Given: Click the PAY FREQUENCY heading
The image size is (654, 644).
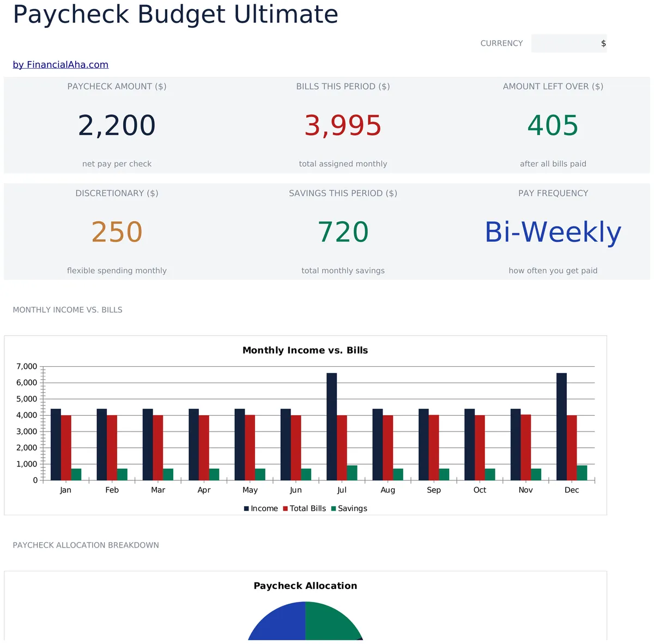Looking at the screenshot, I should tap(553, 193).
